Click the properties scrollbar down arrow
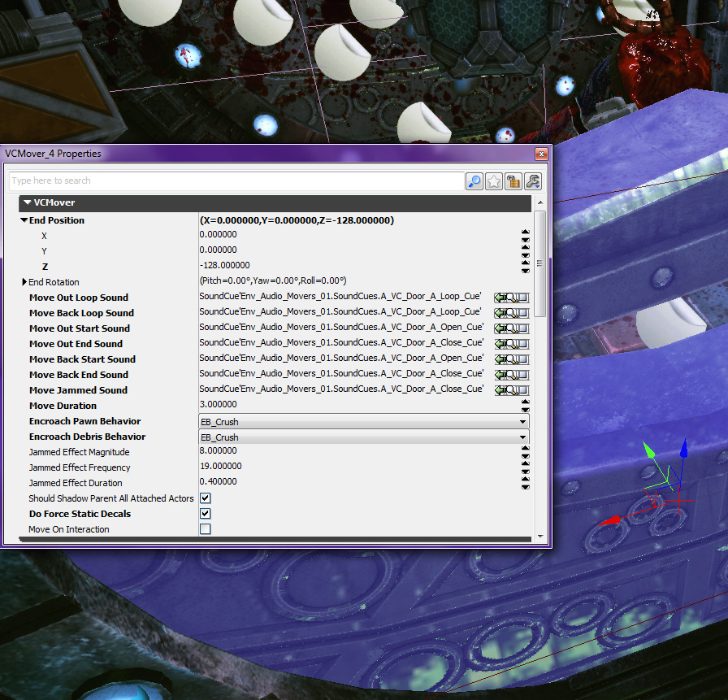Viewport: 728px width, 700px height. pyautogui.click(x=540, y=536)
